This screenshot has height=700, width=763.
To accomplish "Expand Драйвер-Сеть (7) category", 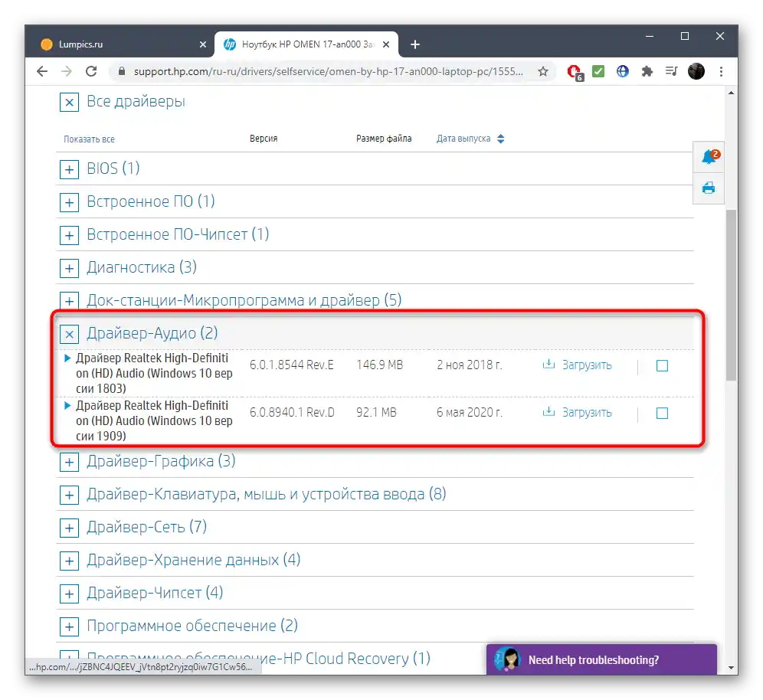I will (69, 528).
